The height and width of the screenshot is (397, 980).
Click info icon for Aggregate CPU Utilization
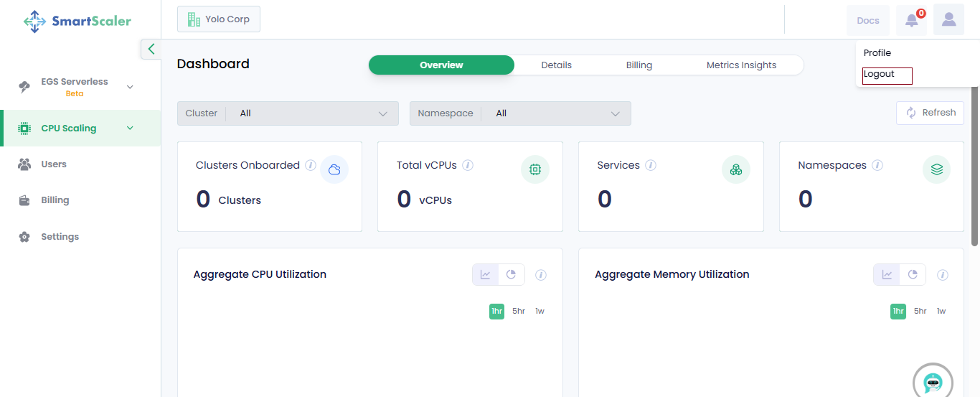coord(541,275)
